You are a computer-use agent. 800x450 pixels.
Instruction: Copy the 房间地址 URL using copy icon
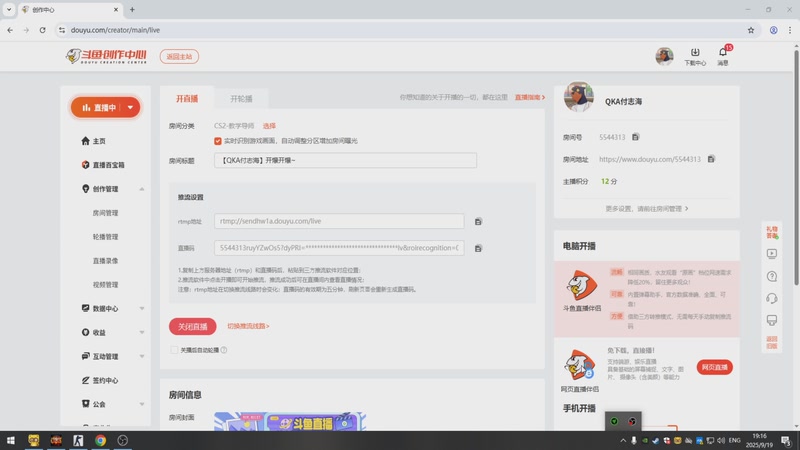point(711,159)
